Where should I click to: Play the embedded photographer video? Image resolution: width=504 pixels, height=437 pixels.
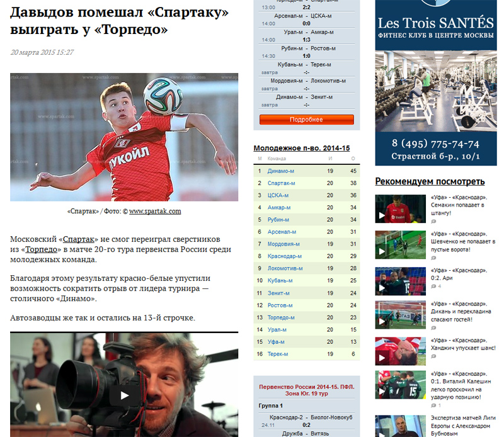click(124, 395)
